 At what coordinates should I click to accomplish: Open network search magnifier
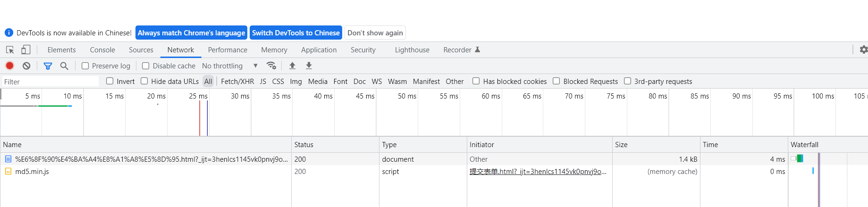[x=64, y=66]
